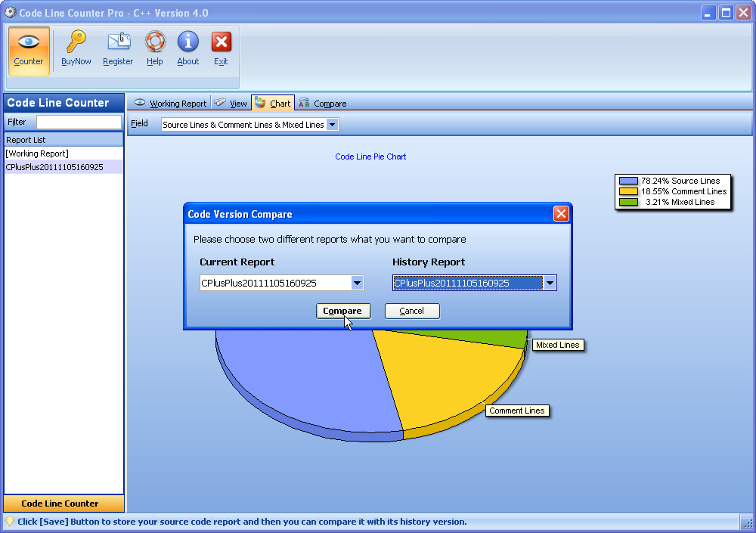The width and height of the screenshot is (756, 533).
Task: Click the Mixed Lines green legend swatch
Action: pyautogui.click(x=628, y=202)
